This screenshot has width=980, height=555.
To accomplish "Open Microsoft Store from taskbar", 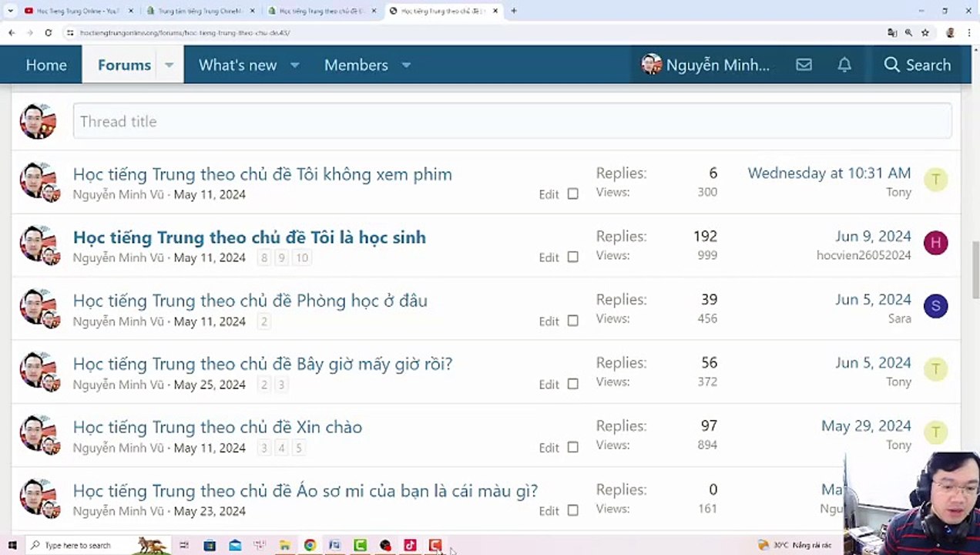I will tap(210, 545).
